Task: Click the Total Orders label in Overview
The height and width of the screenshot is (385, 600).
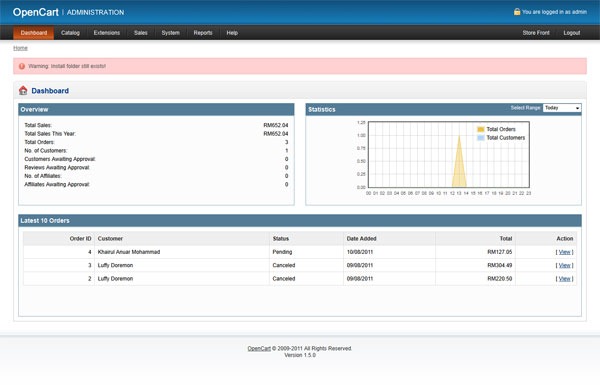Action: (39, 142)
